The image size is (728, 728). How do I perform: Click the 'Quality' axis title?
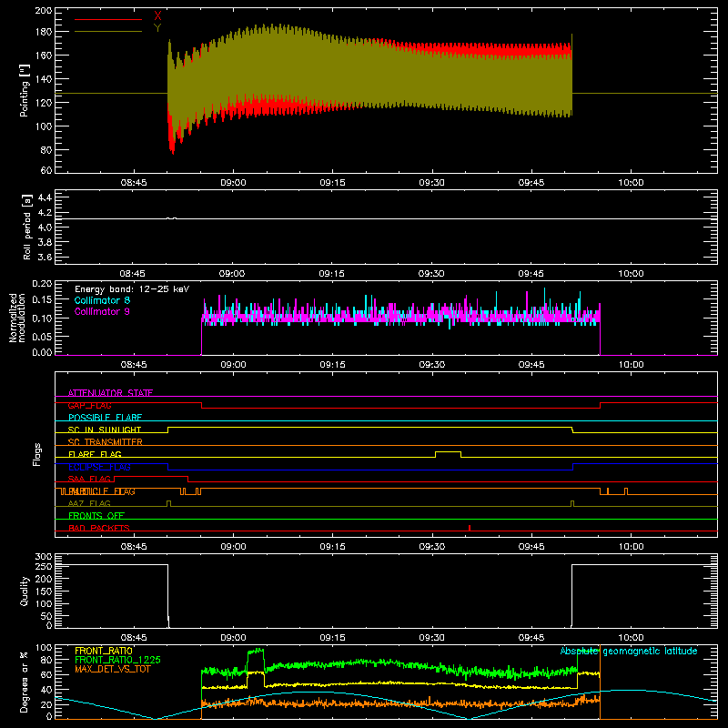pyautogui.click(x=25, y=591)
